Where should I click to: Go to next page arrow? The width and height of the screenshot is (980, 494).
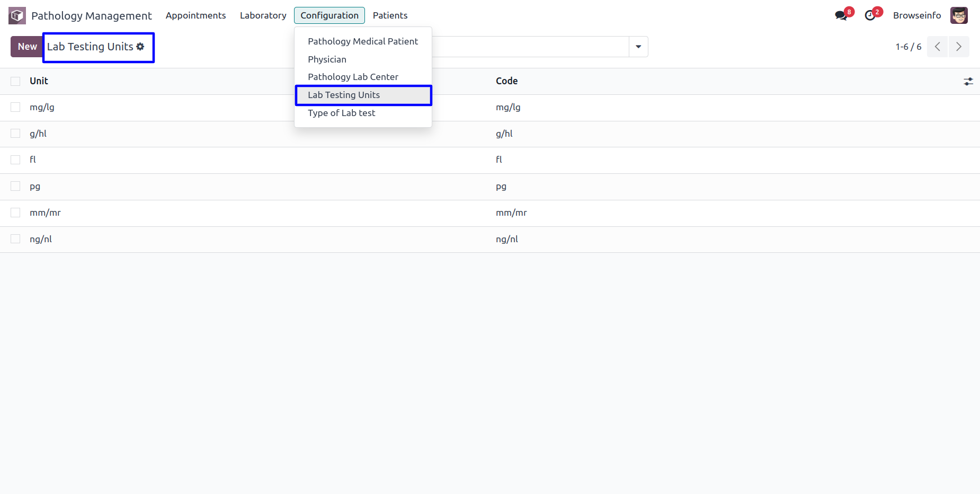(x=959, y=47)
